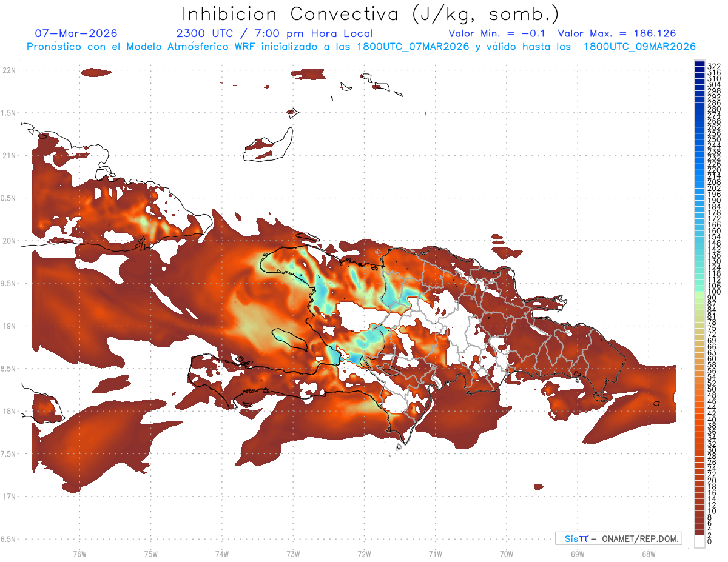Click the time '2300 UTC / 7:00 pm Hora Local'
728x562 pixels.
tap(274, 33)
